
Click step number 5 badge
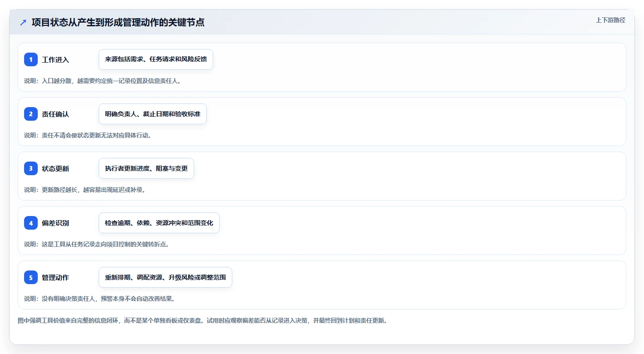pyautogui.click(x=31, y=277)
